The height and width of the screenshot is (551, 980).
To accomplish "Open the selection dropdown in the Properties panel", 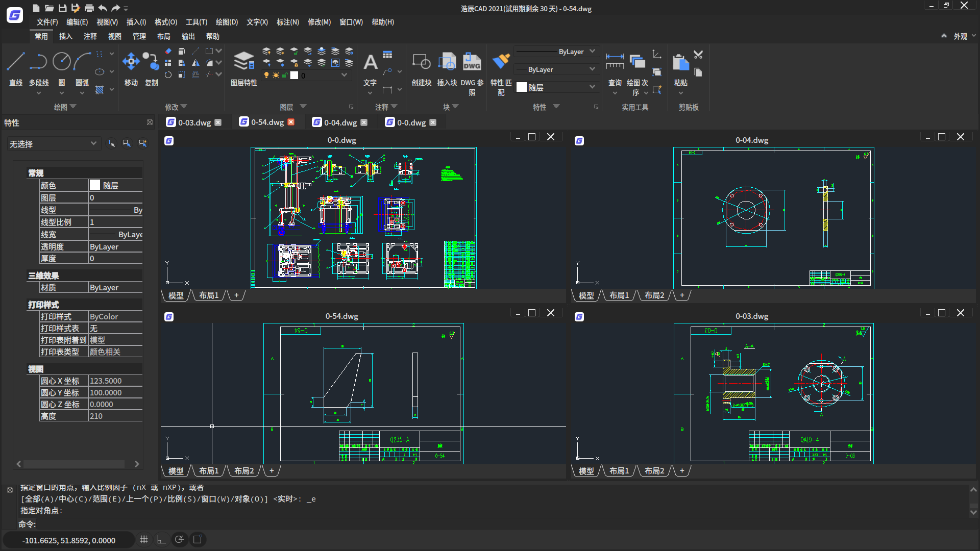I will (93, 143).
